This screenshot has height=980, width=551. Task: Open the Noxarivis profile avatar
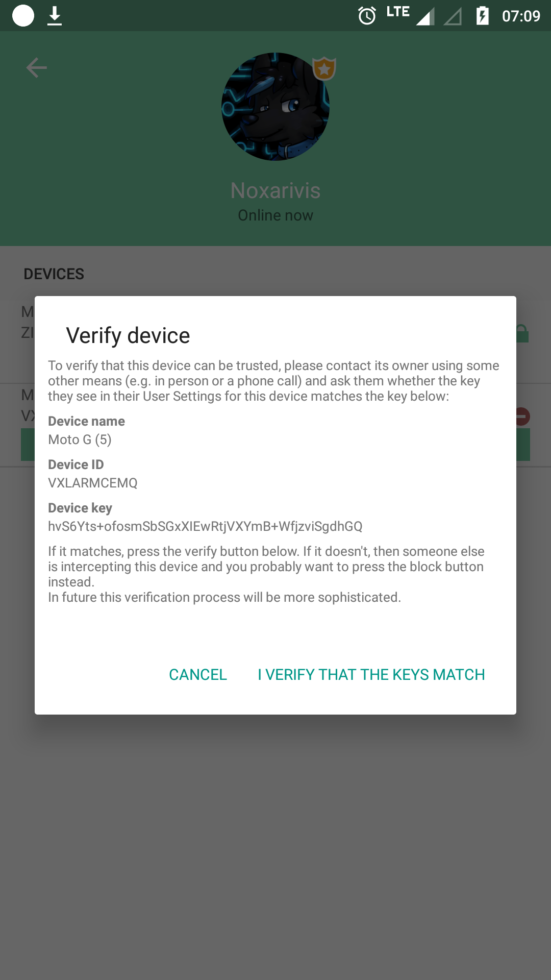point(275,107)
